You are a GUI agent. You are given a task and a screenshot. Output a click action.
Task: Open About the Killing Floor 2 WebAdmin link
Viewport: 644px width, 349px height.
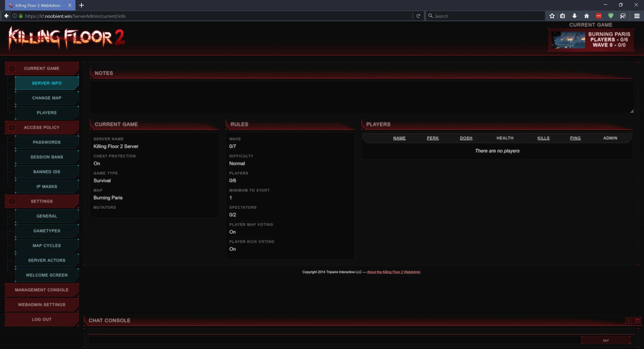(393, 272)
